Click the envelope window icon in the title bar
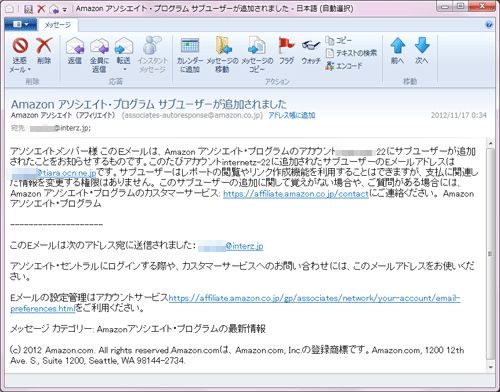The height and width of the screenshot is (392, 500). tap(9, 9)
